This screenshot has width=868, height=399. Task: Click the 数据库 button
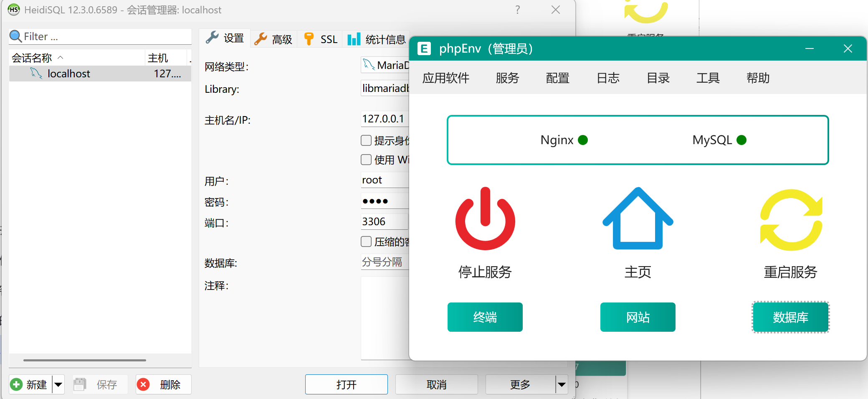click(x=791, y=317)
